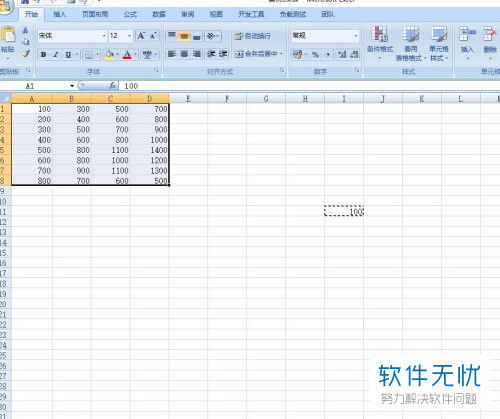This screenshot has height=419, width=500.
Task: Click the Select All corner button
Action: [5, 98]
